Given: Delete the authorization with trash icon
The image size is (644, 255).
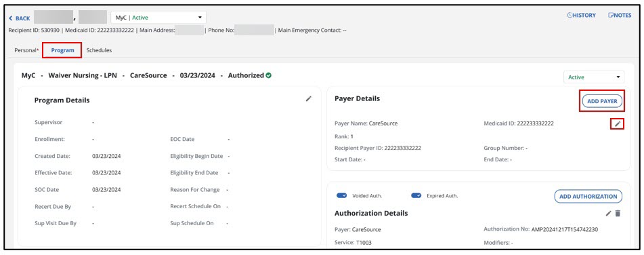Looking at the screenshot, I should pyautogui.click(x=618, y=213).
